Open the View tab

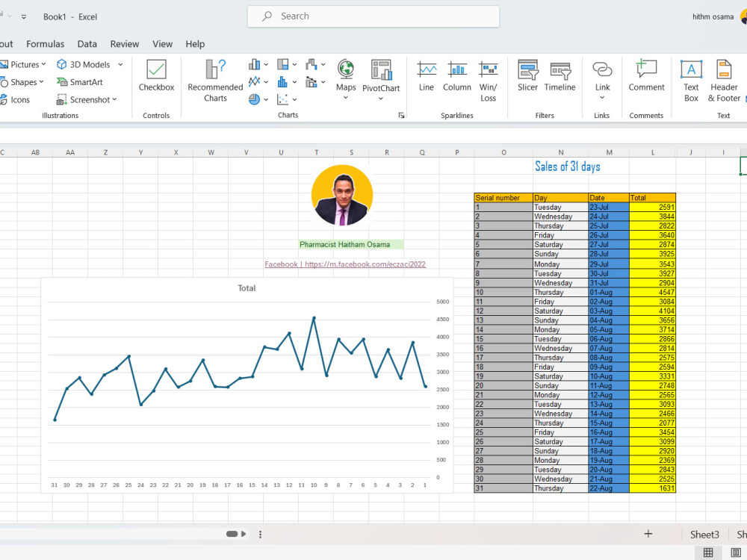[x=162, y=44]
